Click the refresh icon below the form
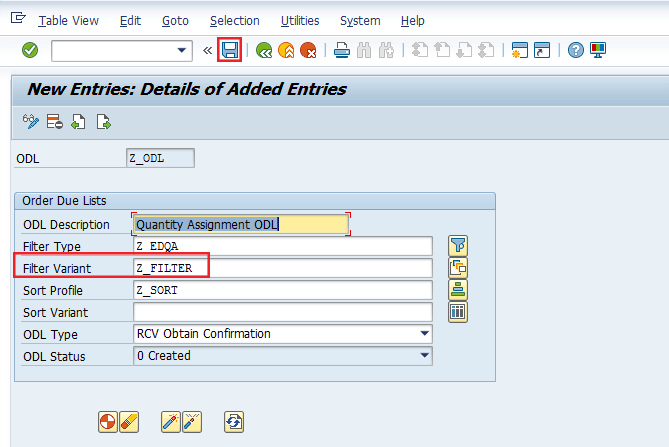This screenshot has width=669, height=447. (234, 422)
